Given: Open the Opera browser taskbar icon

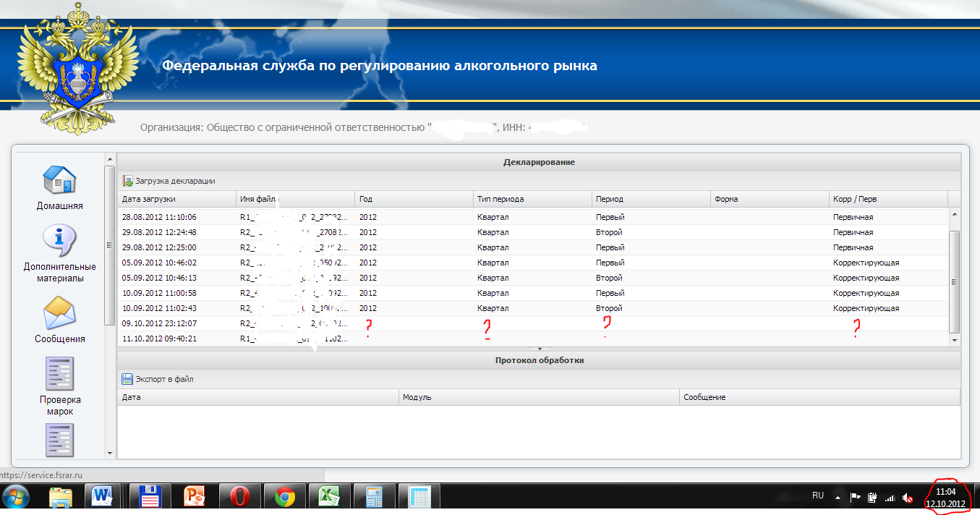Looking at the screenshot, I should (240, 498).
